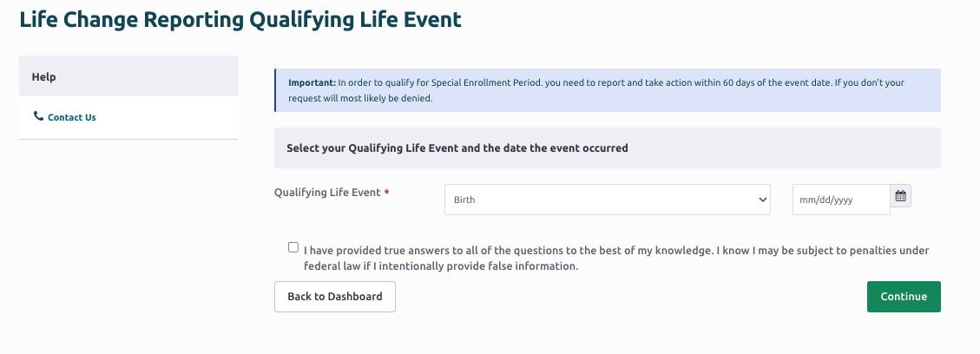The height and width of the screenshot is (354, 980).
Task: Click the chevron arrow of the Birth select
Action: [x=762, y=200]
